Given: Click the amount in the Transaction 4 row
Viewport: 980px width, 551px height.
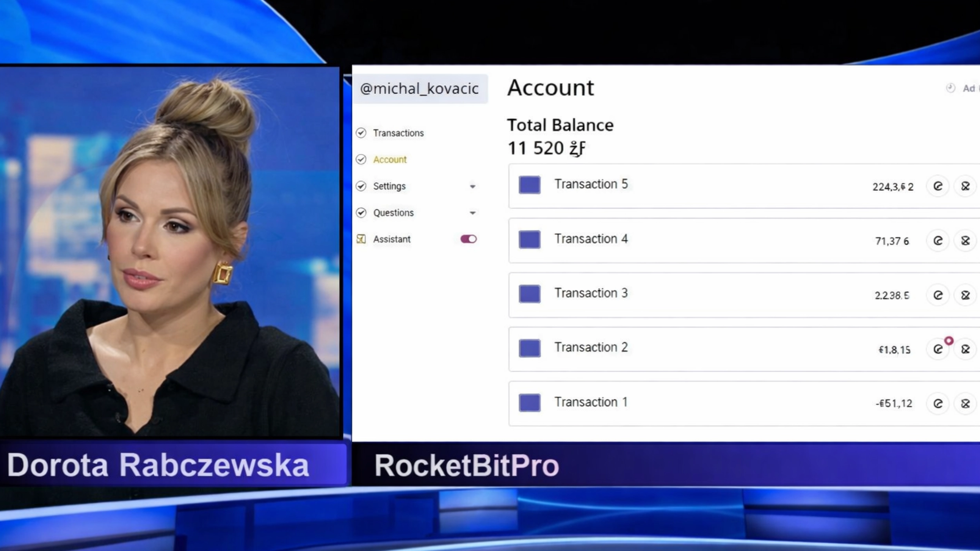Looking at the screenshot, I should pyautogui.click(x=892, y=241).
